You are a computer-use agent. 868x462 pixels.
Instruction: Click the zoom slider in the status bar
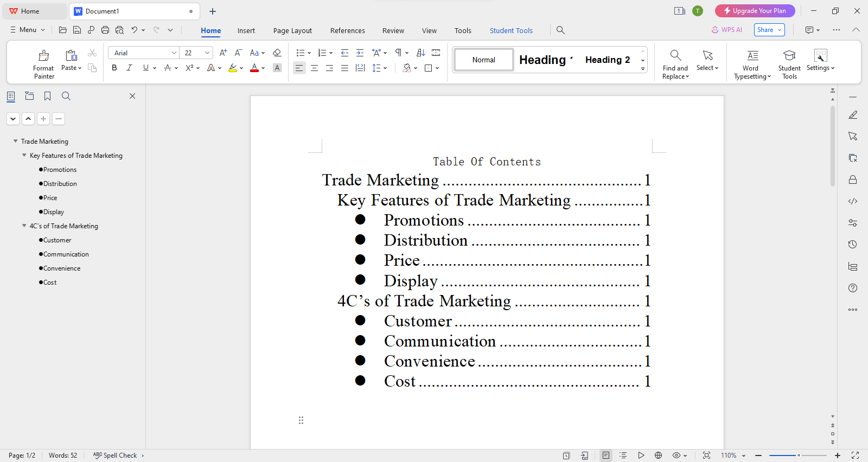[x=797, y=455]
